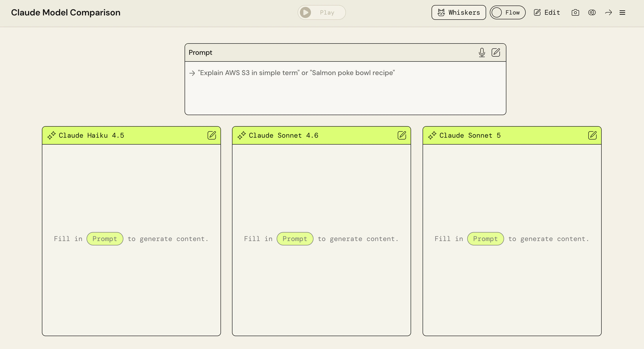Click the sparkle icon beside Claude Sonnet 5
This screenshot has width=644, height=349.
pyautogui.click(x=432, y=135)
